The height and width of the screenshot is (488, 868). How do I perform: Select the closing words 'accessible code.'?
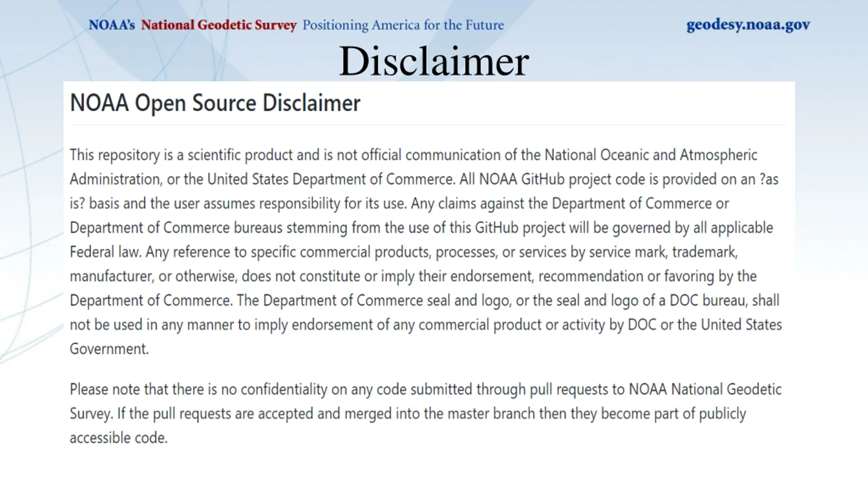tap(119, 438)
